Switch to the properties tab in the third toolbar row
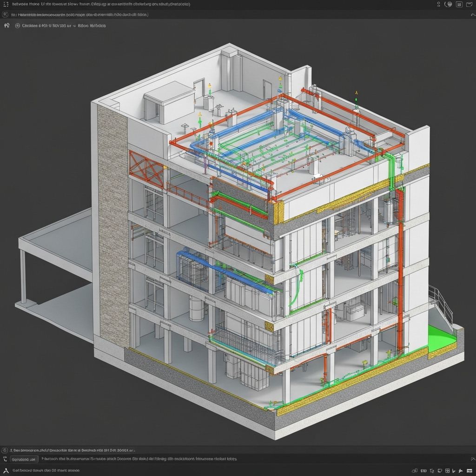476x476 pixels. click(17, 26)
